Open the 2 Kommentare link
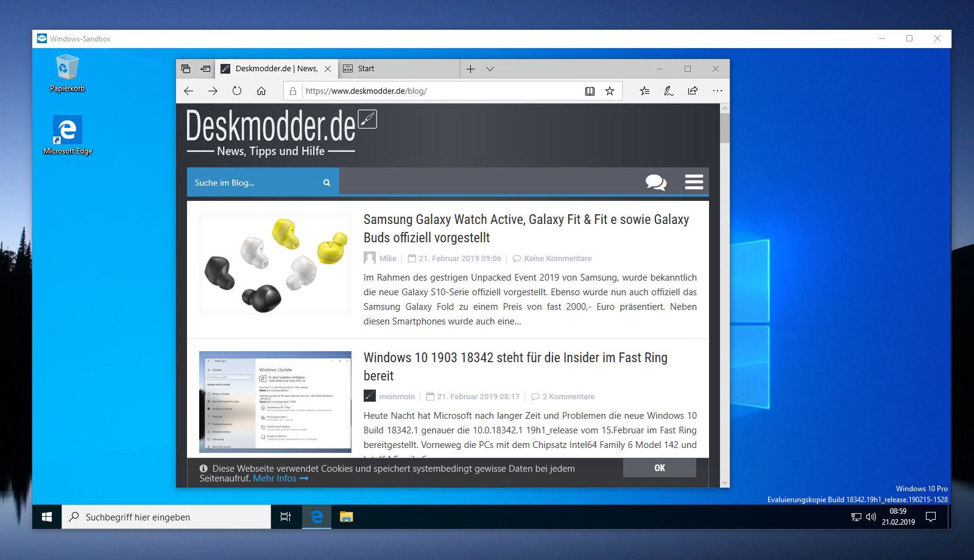Screen dimensions: 974x560 568,396
